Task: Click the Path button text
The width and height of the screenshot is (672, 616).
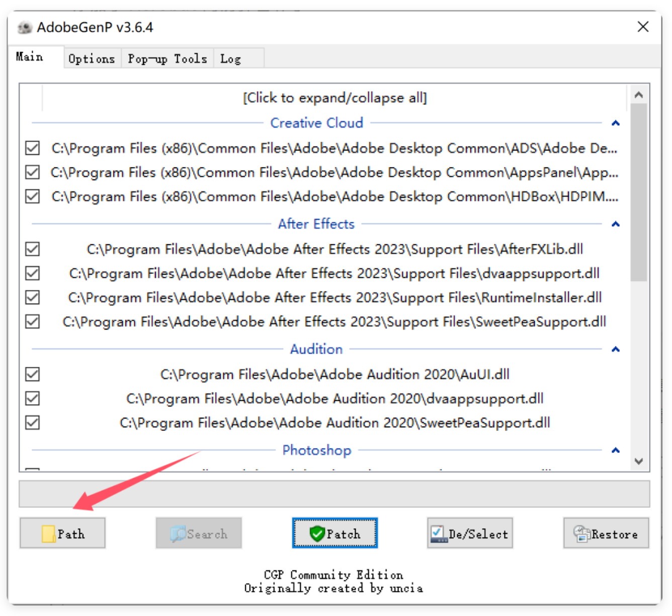Action: point(71,534)
